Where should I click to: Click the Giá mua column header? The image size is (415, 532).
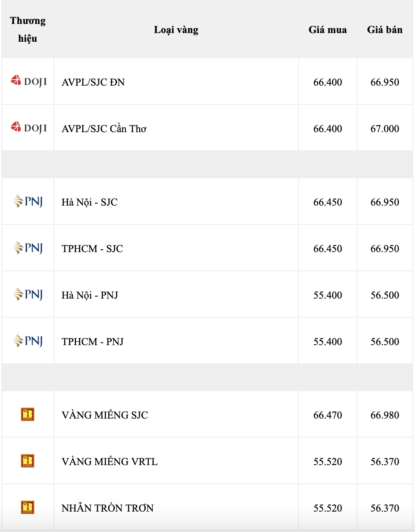point(328,30)
